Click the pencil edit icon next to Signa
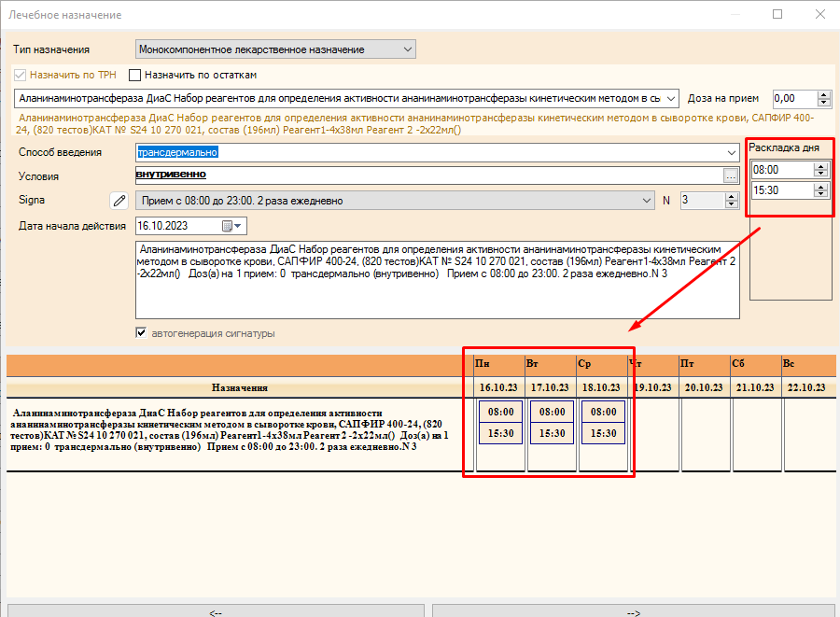The image size is (840, 617). 119,201
